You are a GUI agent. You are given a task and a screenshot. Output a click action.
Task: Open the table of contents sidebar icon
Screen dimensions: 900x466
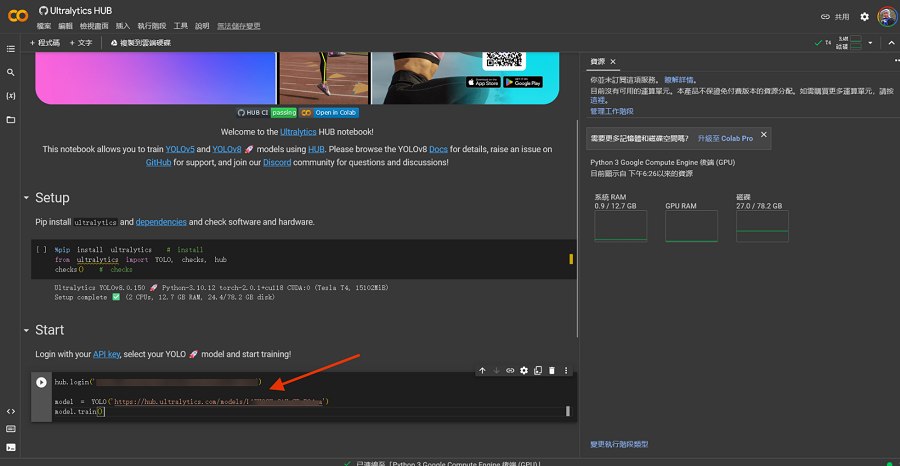(11, 48)
